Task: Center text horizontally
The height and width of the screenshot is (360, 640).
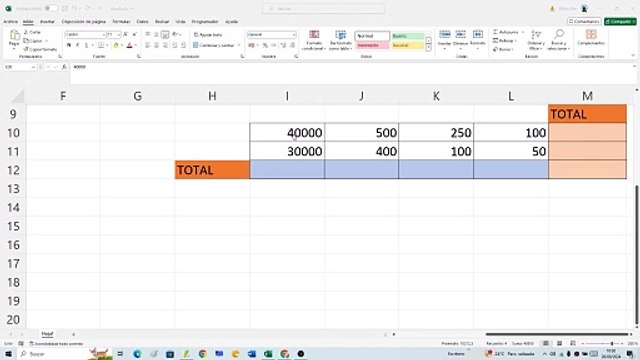Action: point(156,45)
